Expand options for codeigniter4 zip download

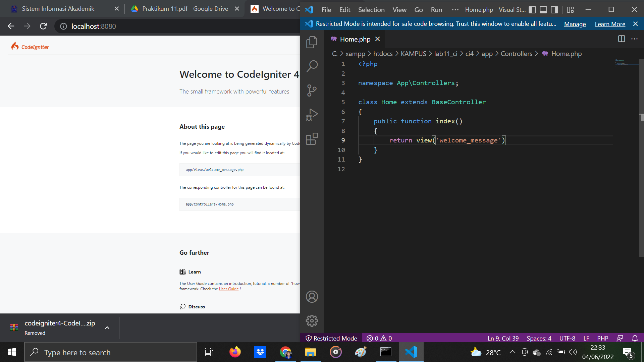(x=107, y=328)
